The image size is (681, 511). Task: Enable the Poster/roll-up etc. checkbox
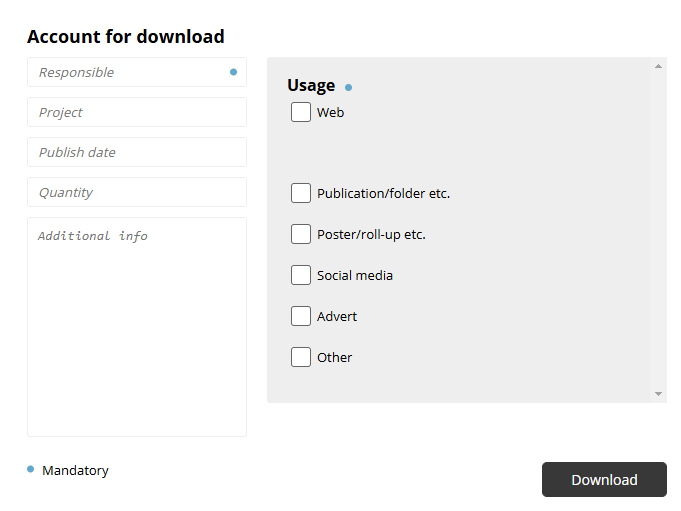point(301,234)
